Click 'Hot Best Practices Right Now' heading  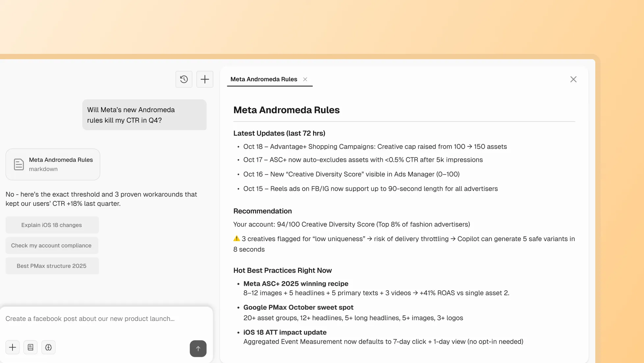(282, 270)
